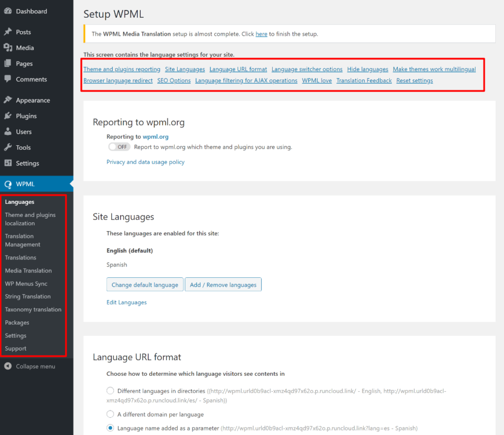Select 'Different languages in directories' option
504x435 pixels.
point(110,391)
